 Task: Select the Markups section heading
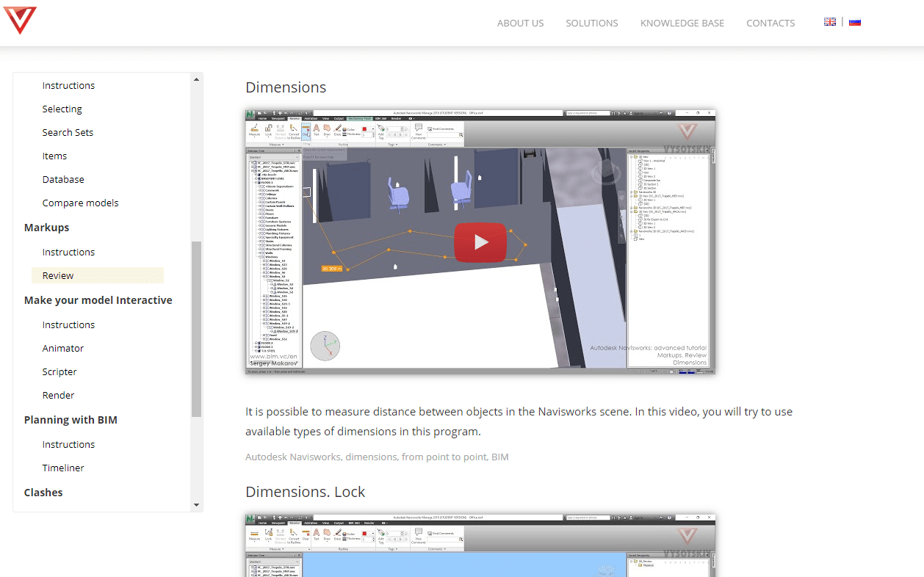tap(46, 228)
